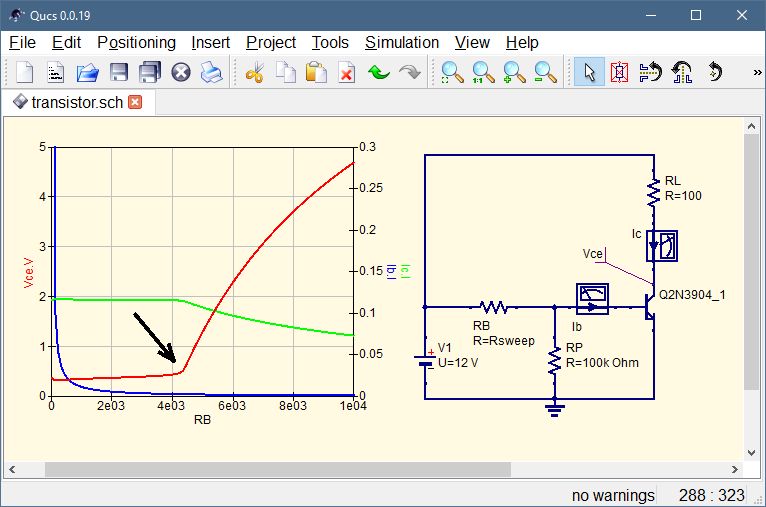766x507 pixels.
Task: Zoom to 1:1 scale
Action: [483, 73]
